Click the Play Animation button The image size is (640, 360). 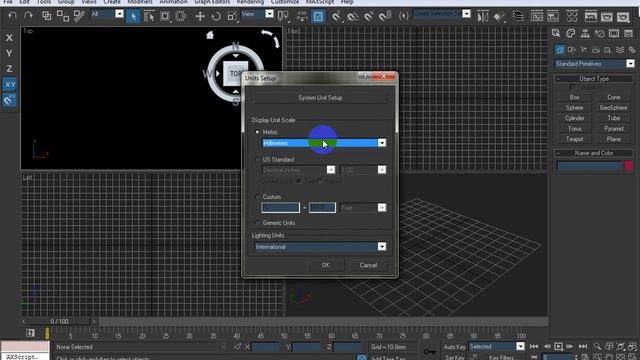(x=558, y=347)
